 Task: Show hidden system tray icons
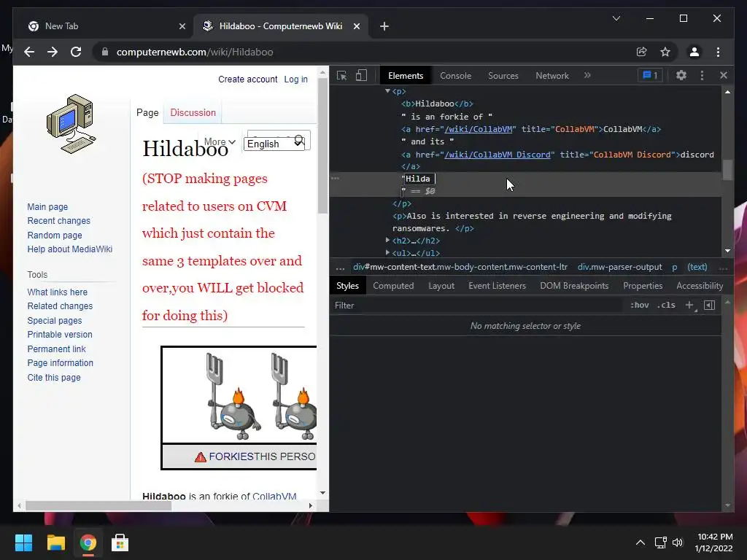(x=640, y=542)
